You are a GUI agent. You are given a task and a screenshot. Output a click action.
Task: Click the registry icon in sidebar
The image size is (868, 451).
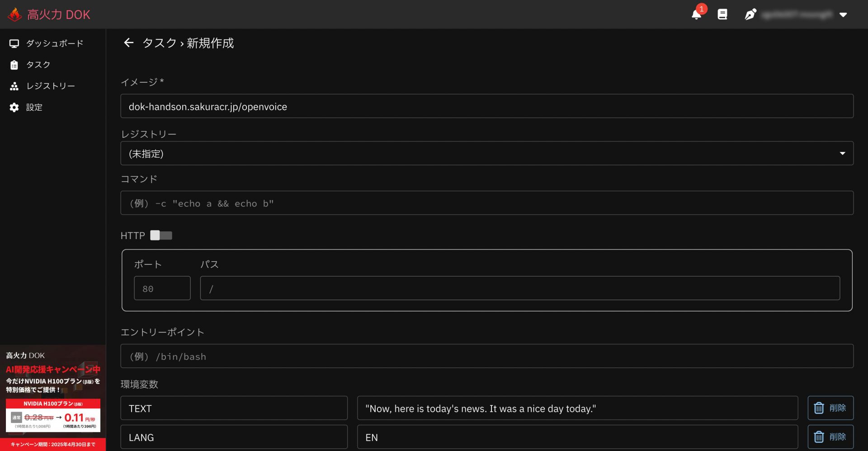pyautogui.click(x=14, y=86)
